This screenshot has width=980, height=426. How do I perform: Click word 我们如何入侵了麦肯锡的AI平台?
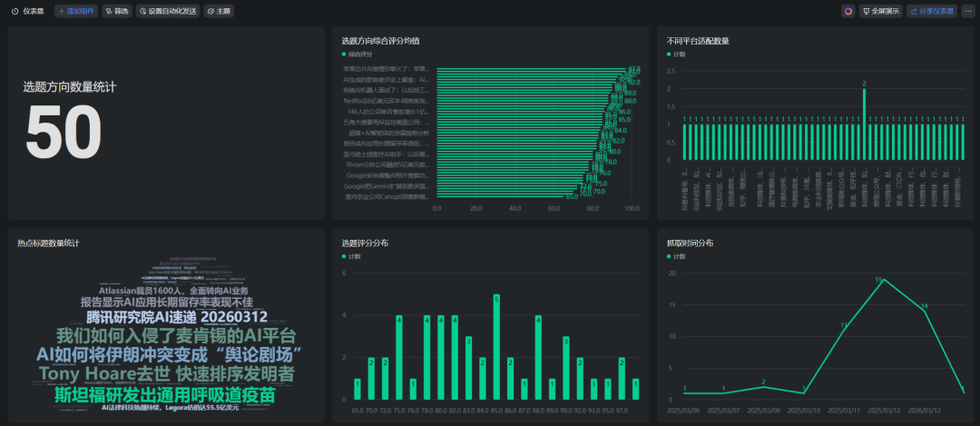point(176,334)
